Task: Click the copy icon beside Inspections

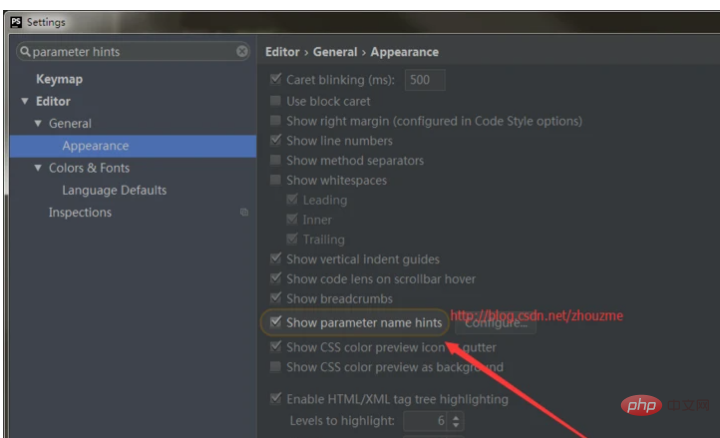Action: point(244,212)
